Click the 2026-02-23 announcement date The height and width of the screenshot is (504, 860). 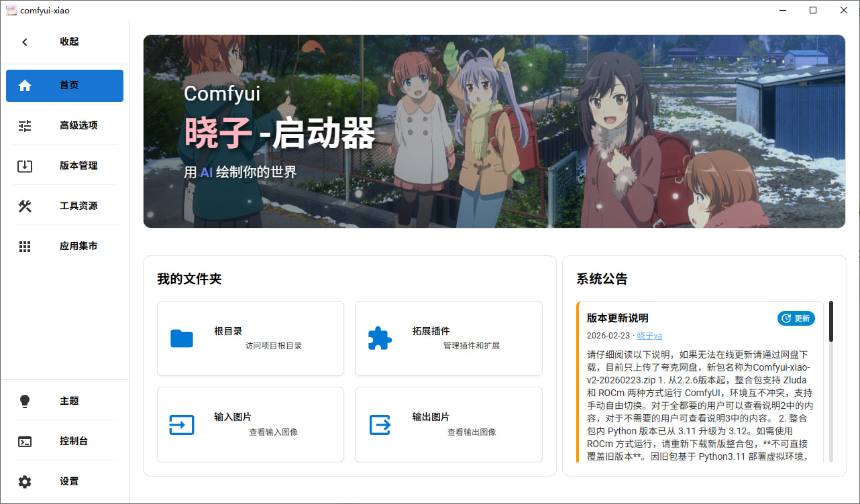click(608, 335)
